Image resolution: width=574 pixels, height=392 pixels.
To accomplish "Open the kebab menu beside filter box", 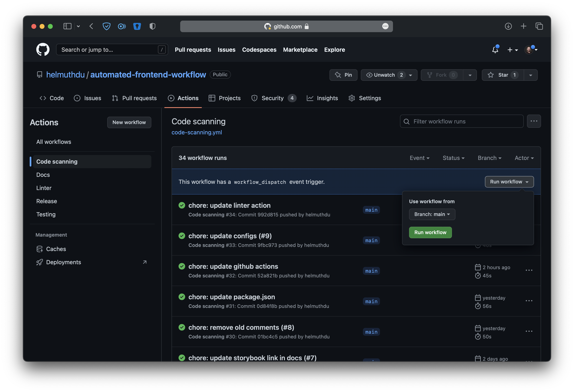I will pos(534,121).
